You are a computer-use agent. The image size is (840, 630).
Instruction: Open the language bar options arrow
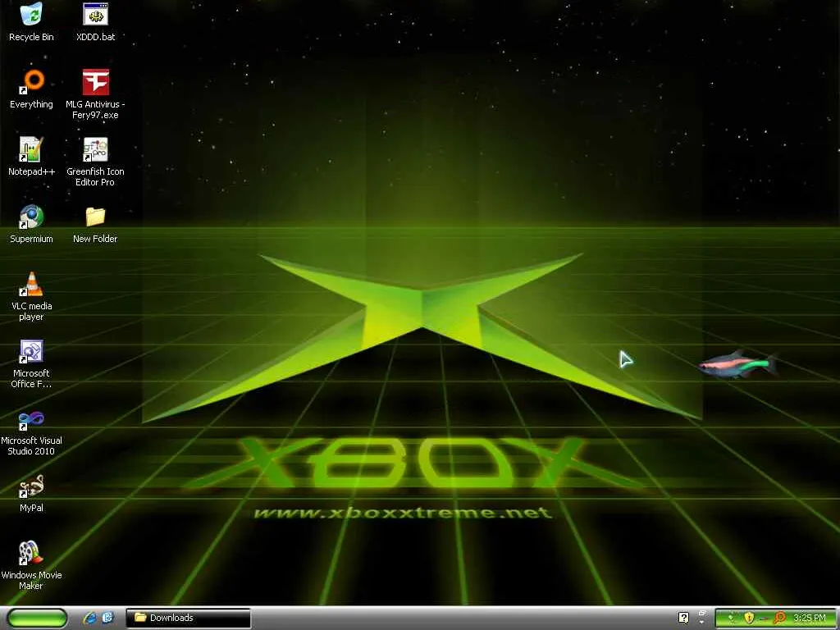[702, 622]
